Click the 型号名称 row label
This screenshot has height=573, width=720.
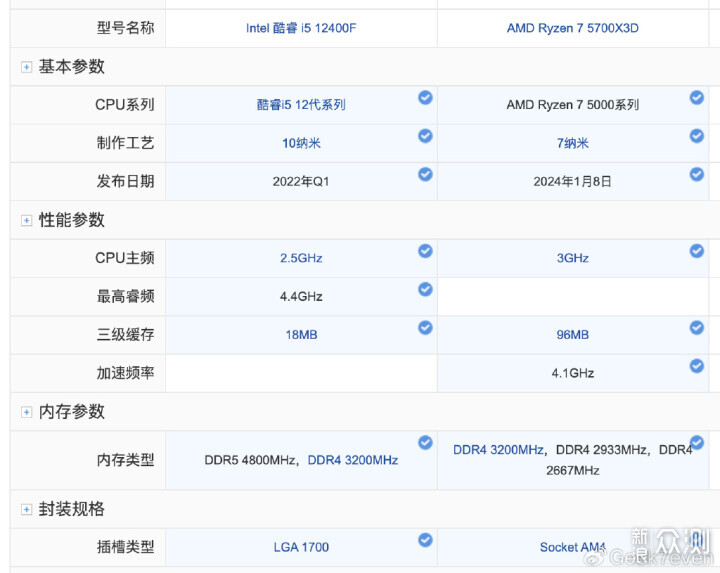[x=125, y=28]
